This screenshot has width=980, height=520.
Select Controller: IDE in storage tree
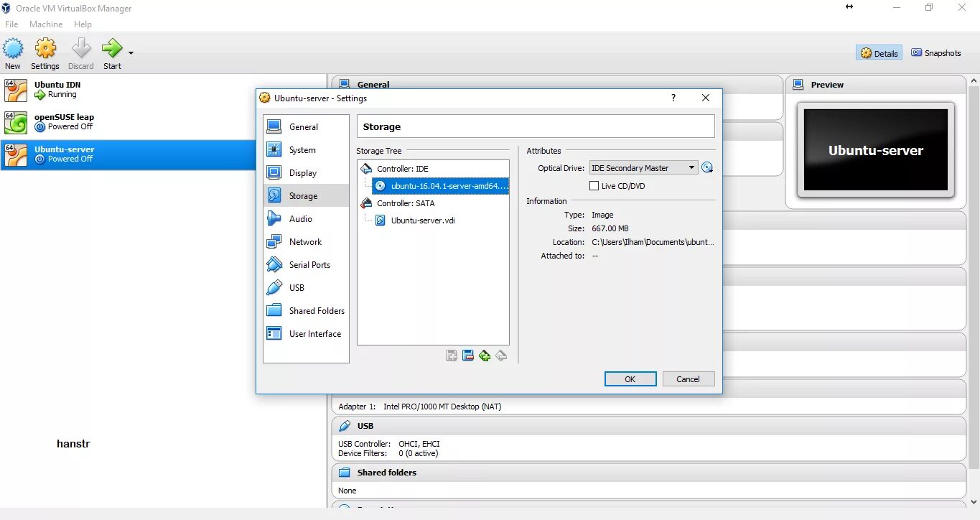tap(433, 169)
